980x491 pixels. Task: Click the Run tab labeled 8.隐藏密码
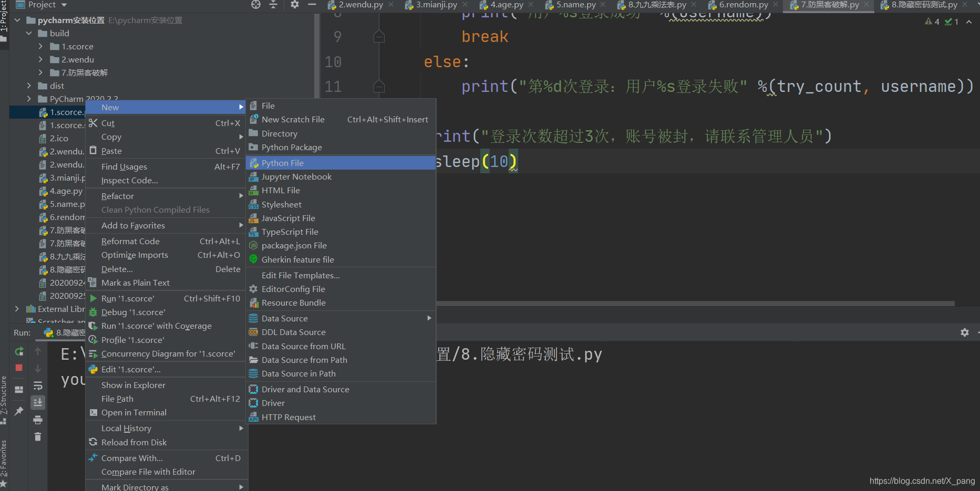[x=65, y=332]
